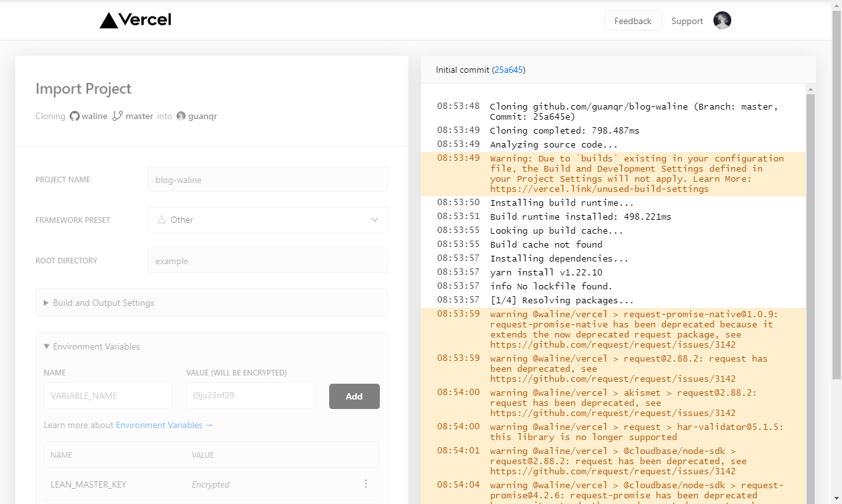Click the 'info No lockfile found.' log line

tap(613, 286)
